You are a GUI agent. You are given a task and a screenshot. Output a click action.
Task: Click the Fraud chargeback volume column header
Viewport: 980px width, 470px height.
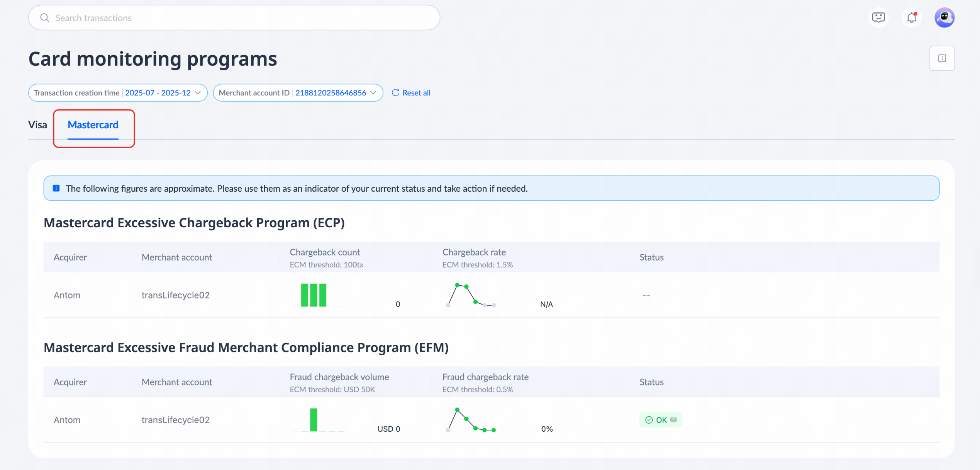339,377
